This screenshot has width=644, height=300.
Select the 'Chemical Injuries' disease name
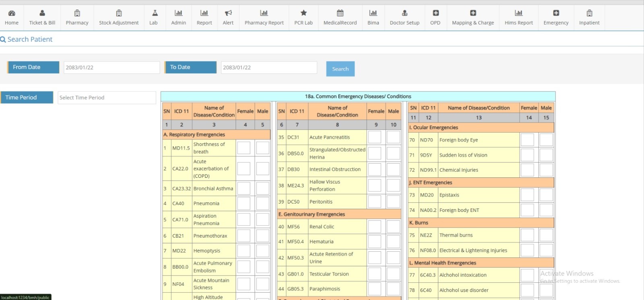459,170
